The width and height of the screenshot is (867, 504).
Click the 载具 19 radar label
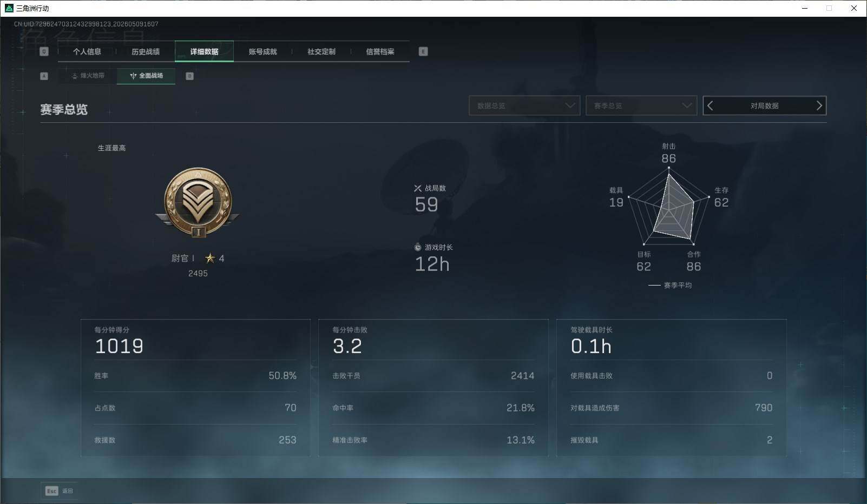[616, 197]
